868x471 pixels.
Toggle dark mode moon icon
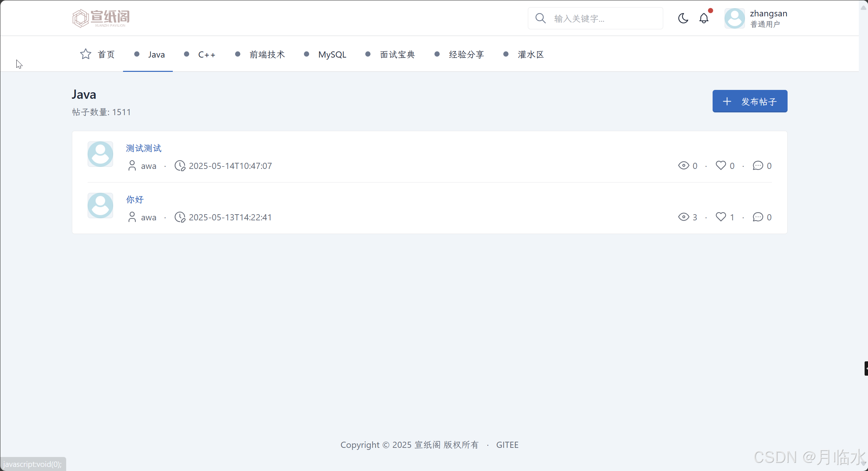(x=683, y=18)
